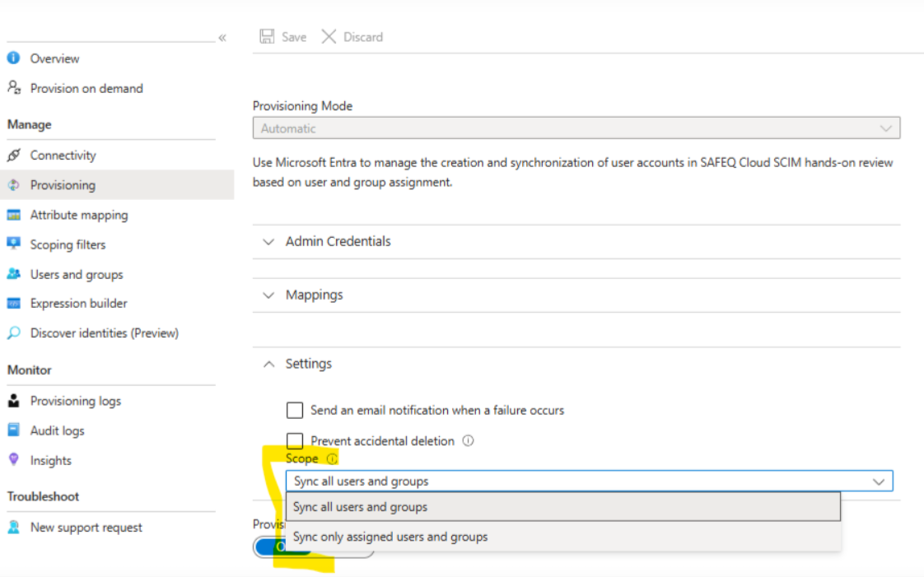Click the New support request icon
Screen dimensions: 924x577
[x=13, y=527]
